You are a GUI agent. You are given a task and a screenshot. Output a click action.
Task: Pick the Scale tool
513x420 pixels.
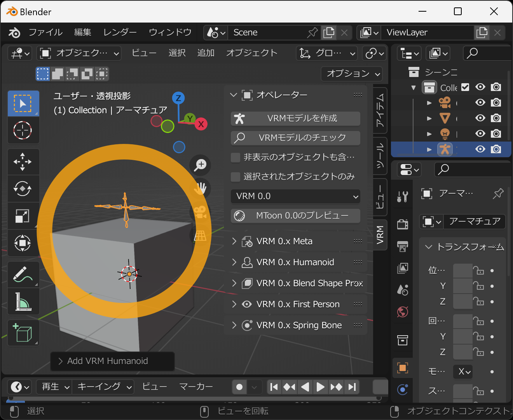pyautogui.click(x=23, y=216)
